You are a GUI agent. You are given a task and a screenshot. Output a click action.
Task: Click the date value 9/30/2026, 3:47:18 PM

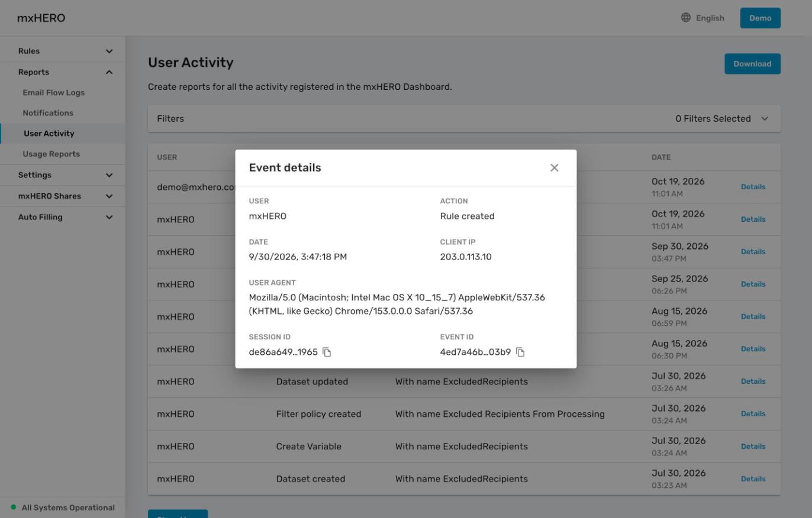click(298, 257)
